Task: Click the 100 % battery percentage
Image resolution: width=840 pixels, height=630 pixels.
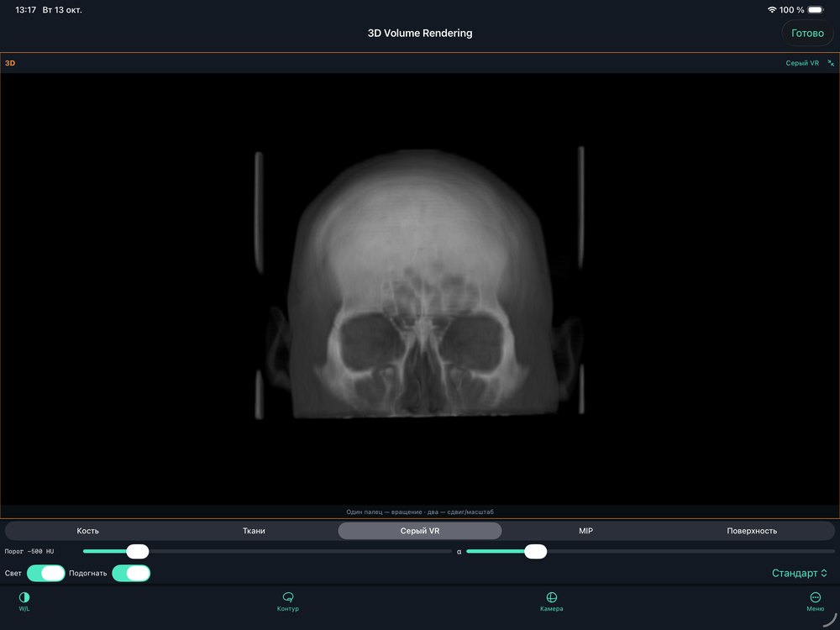Action: tap(792, 9)
